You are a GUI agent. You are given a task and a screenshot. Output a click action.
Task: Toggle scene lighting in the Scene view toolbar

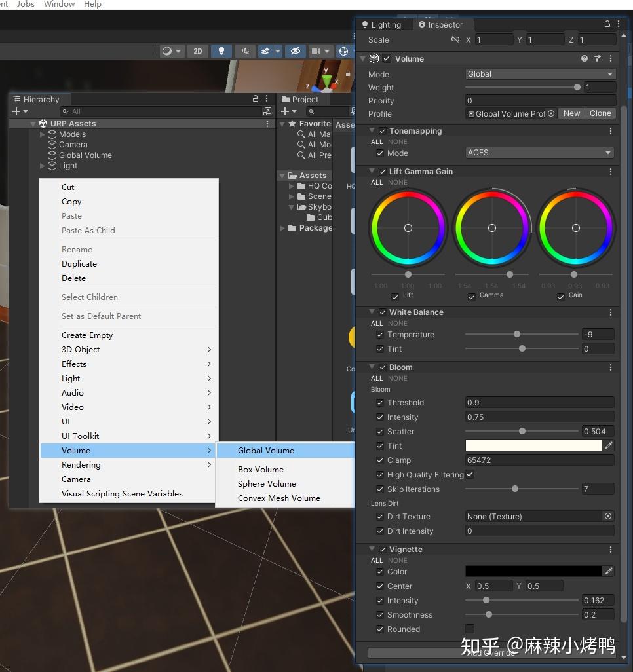pos(221,51)
